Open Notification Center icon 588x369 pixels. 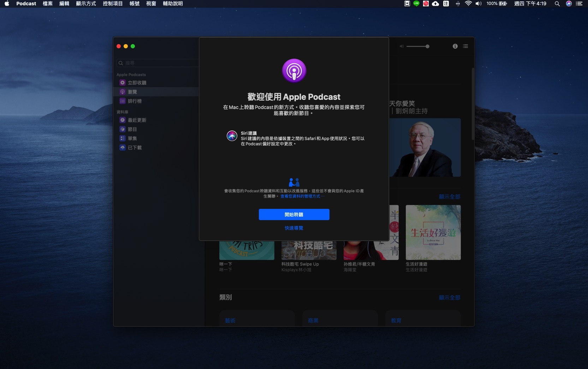coord(579,4)
